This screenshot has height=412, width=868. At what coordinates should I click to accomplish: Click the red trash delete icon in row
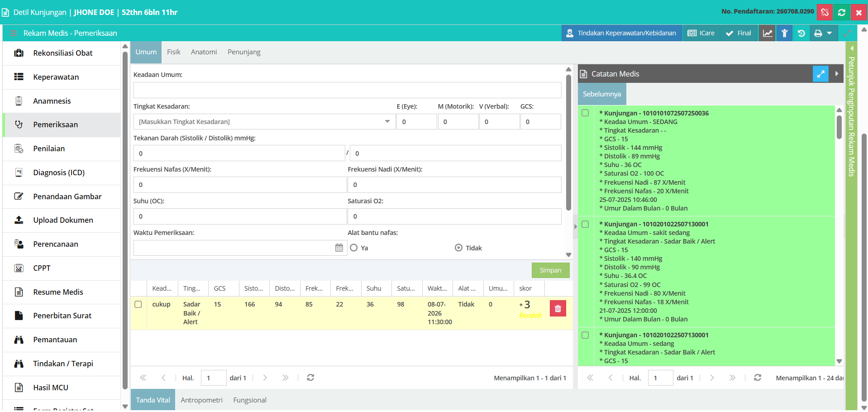coord(558,309)
